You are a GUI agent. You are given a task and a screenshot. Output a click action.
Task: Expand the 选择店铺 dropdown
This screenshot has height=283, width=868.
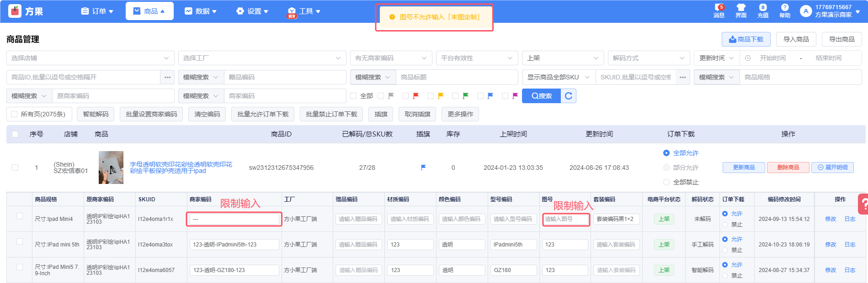pyautogui.click(x=90, y=58)
